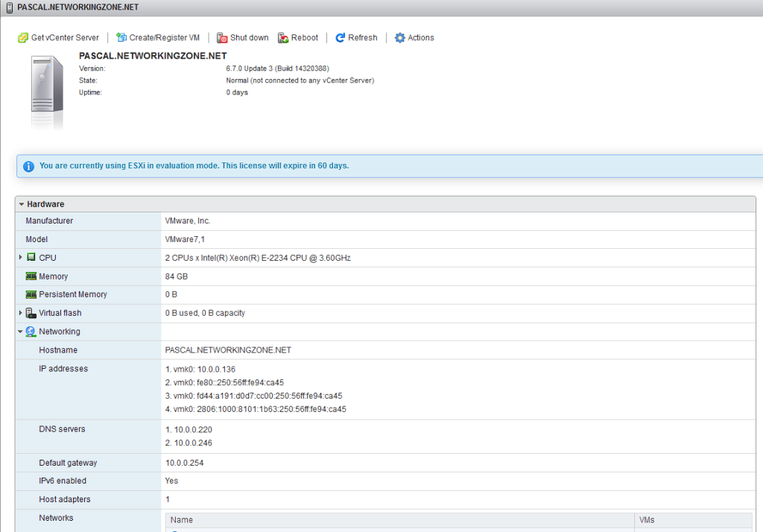
Task: Collapse the Networking section
Action: [x=21, y=332]
